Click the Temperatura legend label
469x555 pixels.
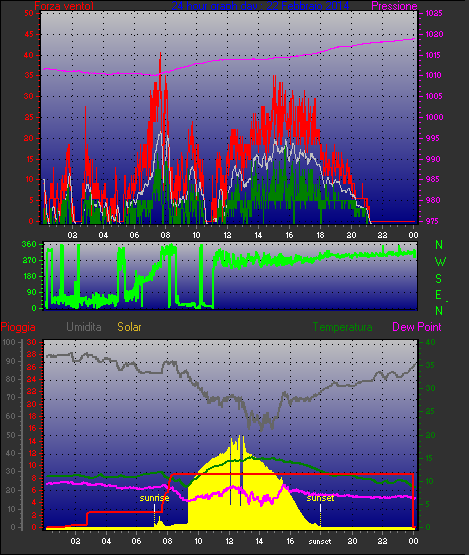click(342, 327)
